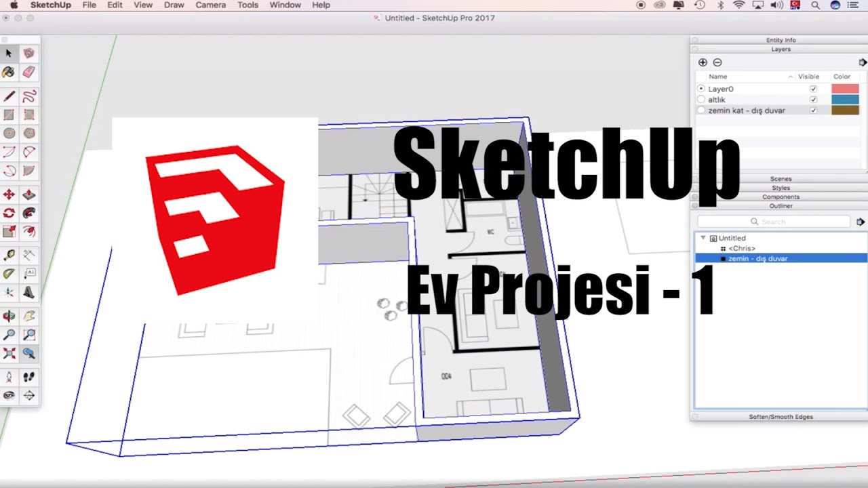Select the Rotate tool
Image resolution: width=868 pixels, height=488 pixels.
point(9,213)
